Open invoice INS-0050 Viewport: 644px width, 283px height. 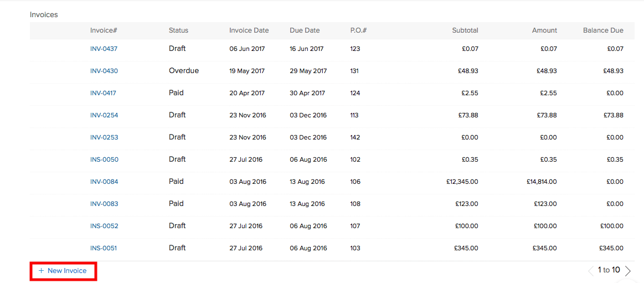click(104, 159)
